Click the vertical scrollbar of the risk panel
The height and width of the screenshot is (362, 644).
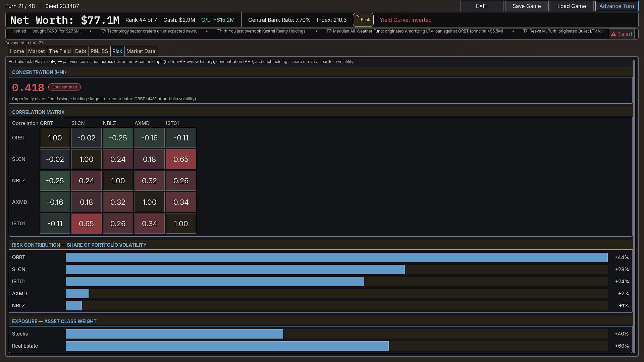(634, 206)
